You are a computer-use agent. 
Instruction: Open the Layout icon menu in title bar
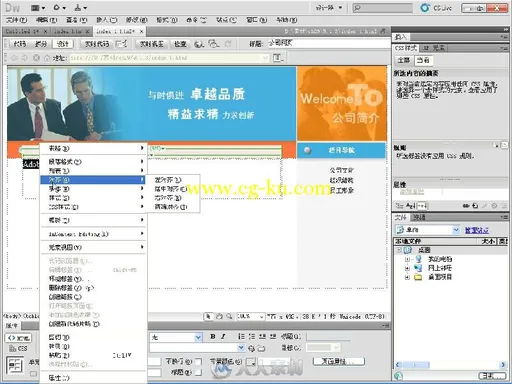point(38,7)
